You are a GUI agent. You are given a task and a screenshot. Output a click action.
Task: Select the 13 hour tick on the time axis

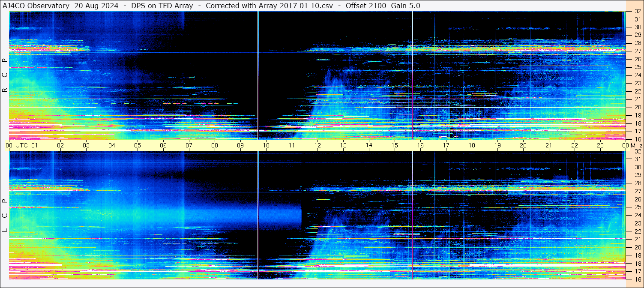[x=343, y=145]
